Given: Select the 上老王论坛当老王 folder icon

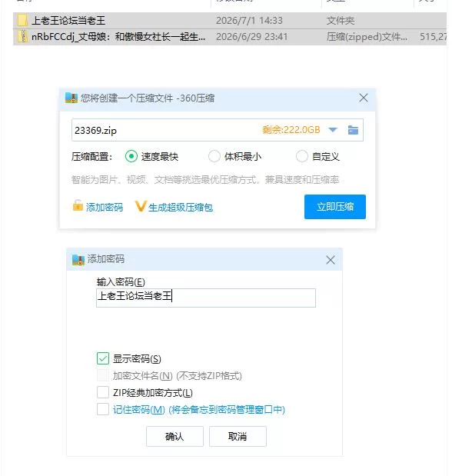Looking at the screenshot, I should coord(22,20).
